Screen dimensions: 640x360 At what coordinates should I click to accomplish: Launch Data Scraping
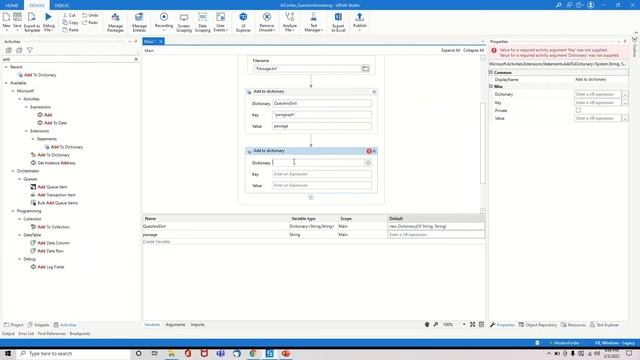click(202, 22)
